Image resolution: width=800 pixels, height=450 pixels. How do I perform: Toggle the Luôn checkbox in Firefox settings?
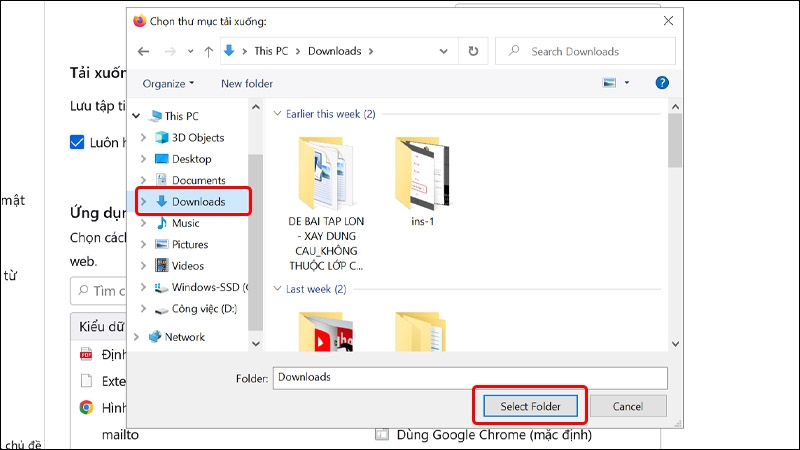[x=77, y=142]
